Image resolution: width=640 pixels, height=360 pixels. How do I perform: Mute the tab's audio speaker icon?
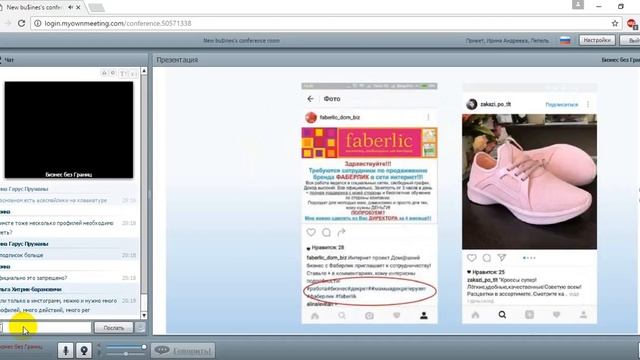tap(70, 7)
